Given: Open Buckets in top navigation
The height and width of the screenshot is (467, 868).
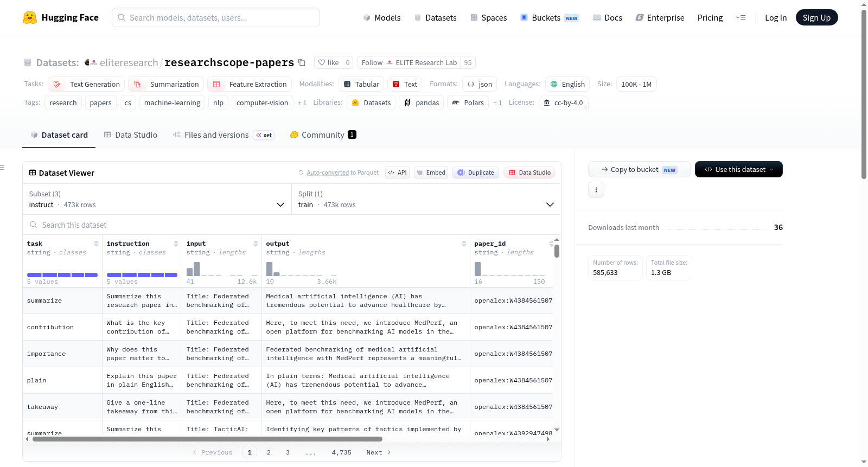Looking at the screenshot, I should (550, 17).
